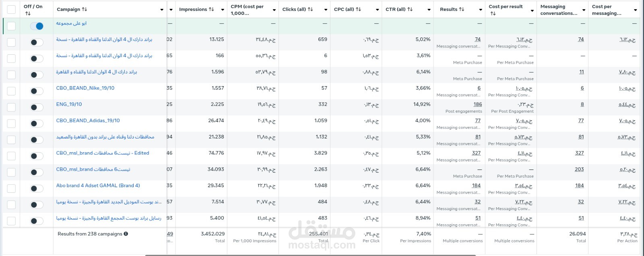Click horizontal scrollbar at bottom of table
The image size is (644, 256).
click(310, 255)
